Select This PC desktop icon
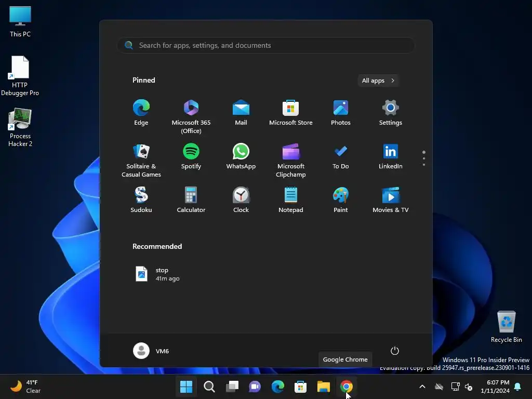 coord(20,21)
